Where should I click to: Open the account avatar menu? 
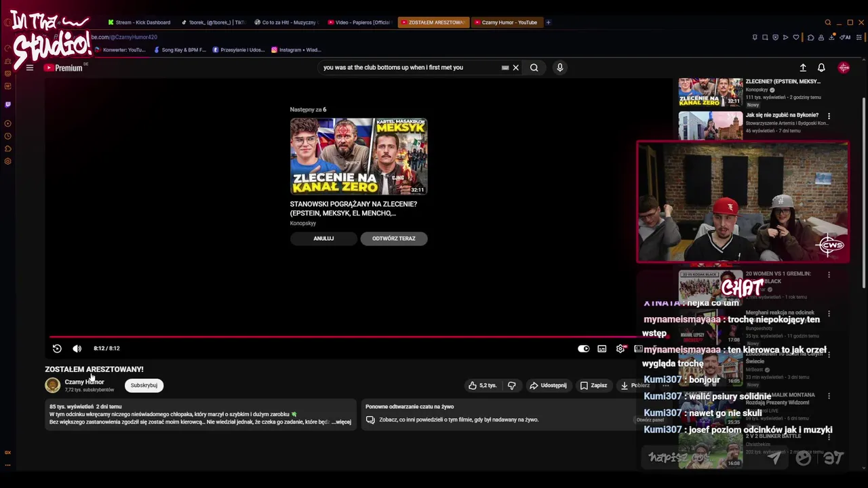pyautogui.click(x=844, y=68)
